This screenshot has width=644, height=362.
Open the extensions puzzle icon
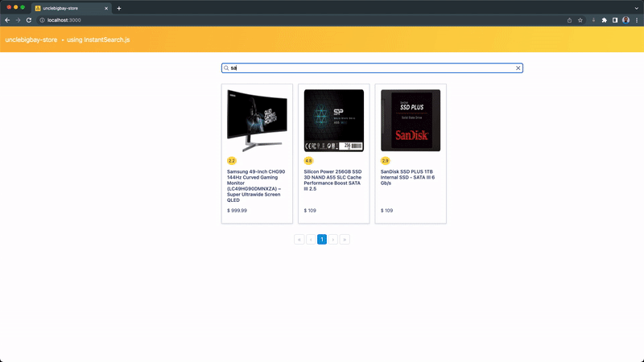tap(605, 20)
